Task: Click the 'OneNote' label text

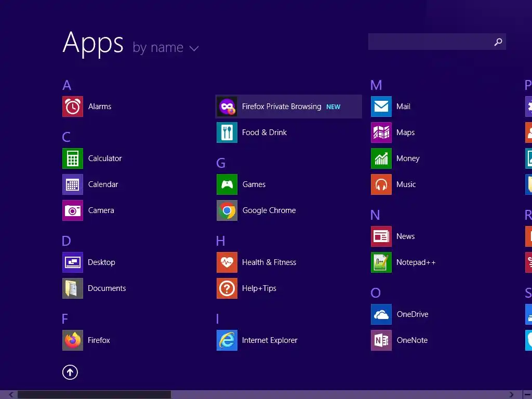Action: pos(412,340)
